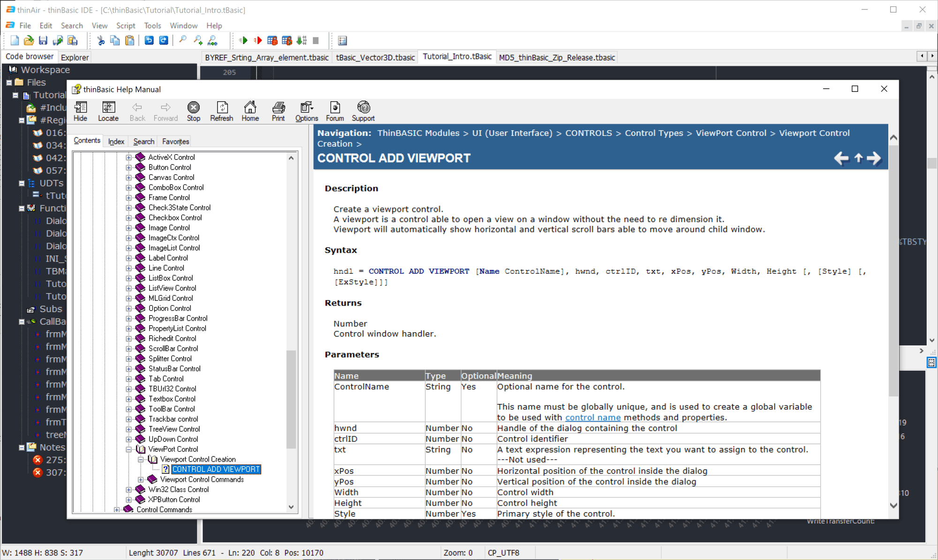
Task: Switch to tBasic_Vector3D.tbasic tab
Action: pyautogui.click(x=375, y=57)
